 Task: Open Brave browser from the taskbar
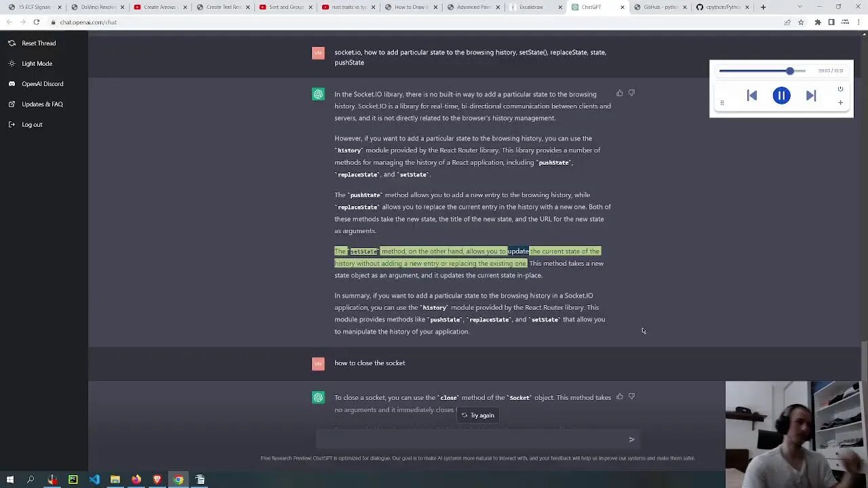coord(157,480)
